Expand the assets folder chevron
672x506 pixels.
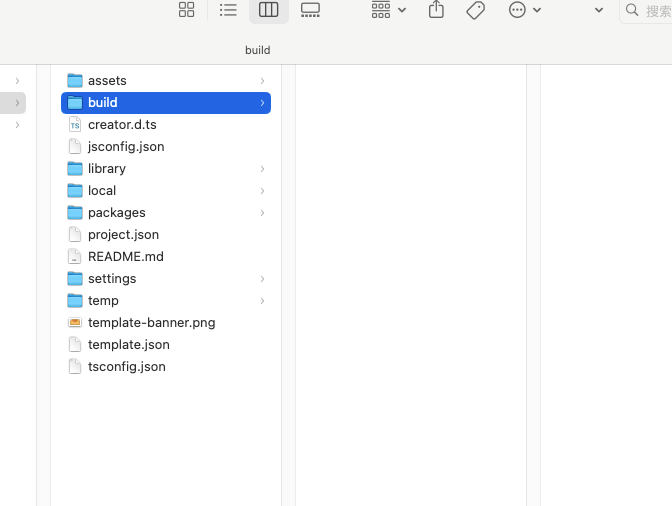point(262,81)
